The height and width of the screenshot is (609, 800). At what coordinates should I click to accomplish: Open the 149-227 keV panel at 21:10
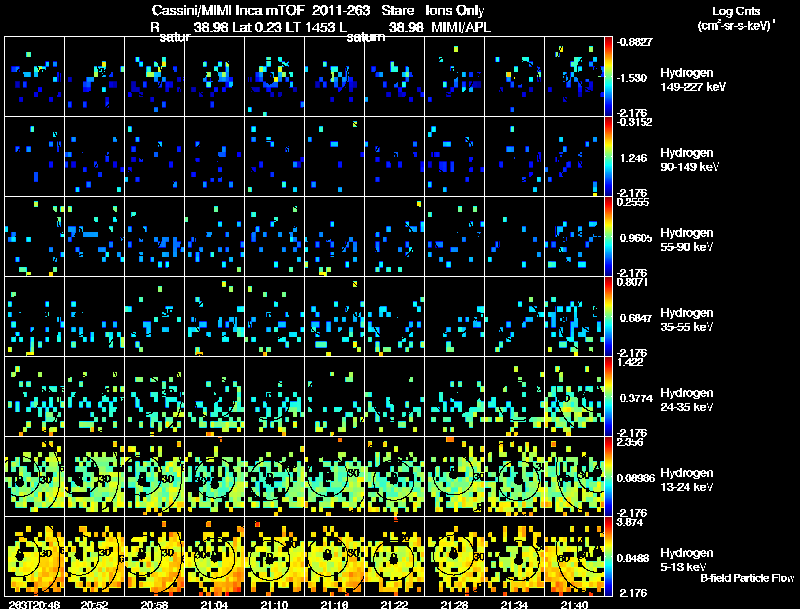click(x=275, y=76)
